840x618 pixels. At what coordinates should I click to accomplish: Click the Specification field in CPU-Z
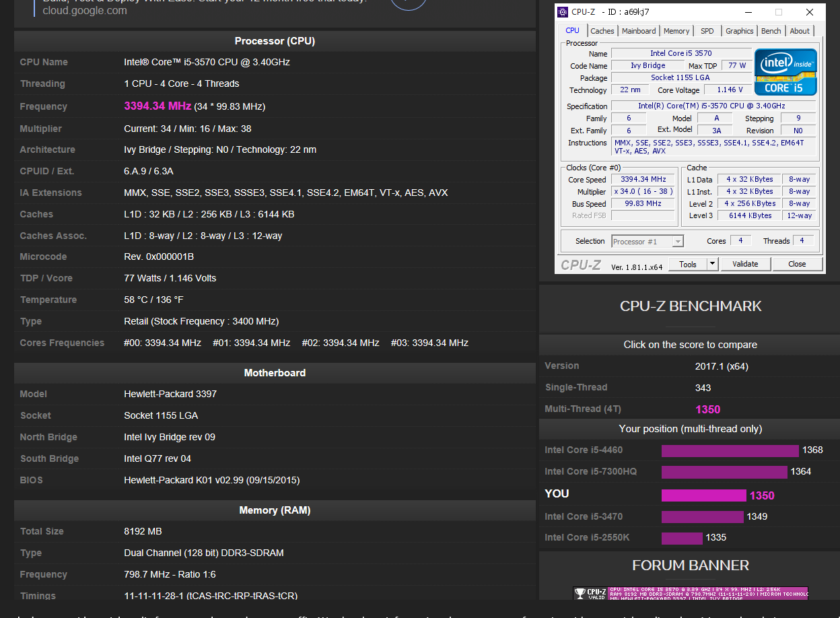[x=713, y=106]
